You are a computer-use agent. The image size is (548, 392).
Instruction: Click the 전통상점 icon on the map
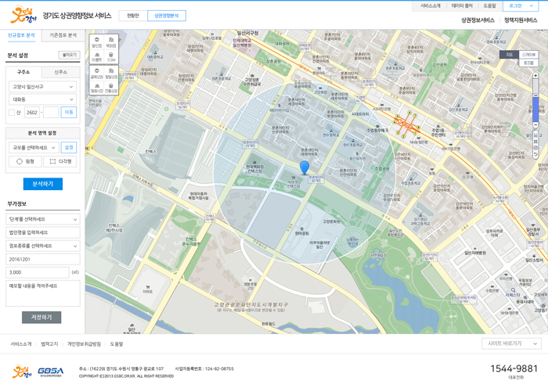pos(111,87)
